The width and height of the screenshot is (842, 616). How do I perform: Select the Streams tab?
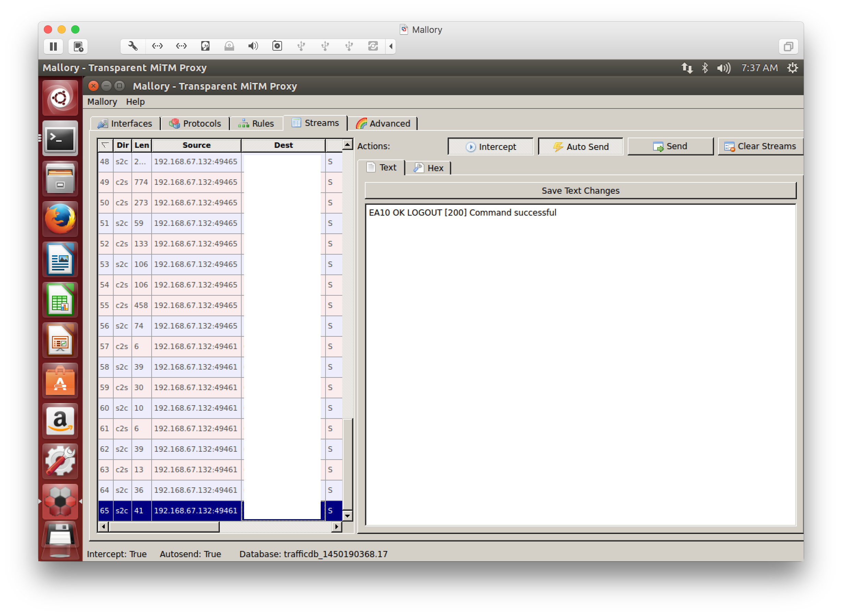pos(316,123)
